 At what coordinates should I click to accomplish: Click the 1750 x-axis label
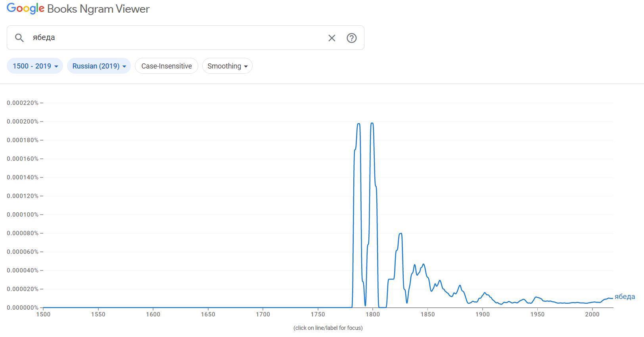[318, 314]
